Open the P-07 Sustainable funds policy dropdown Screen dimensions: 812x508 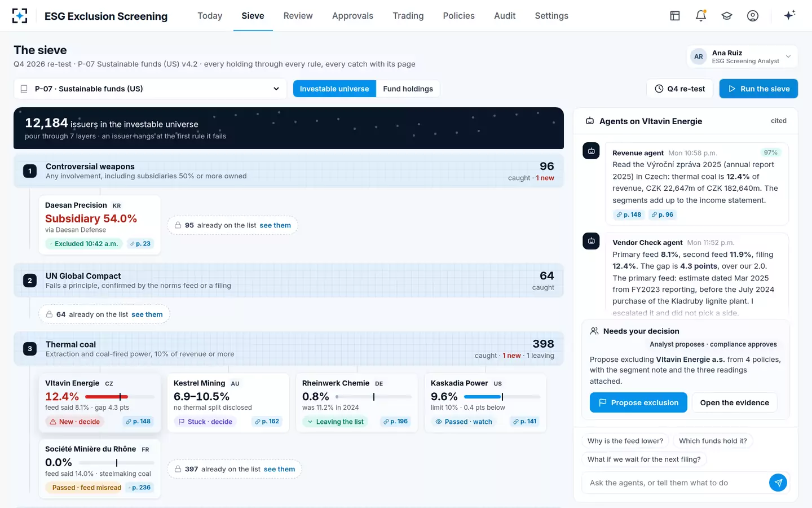click(150, 89)
